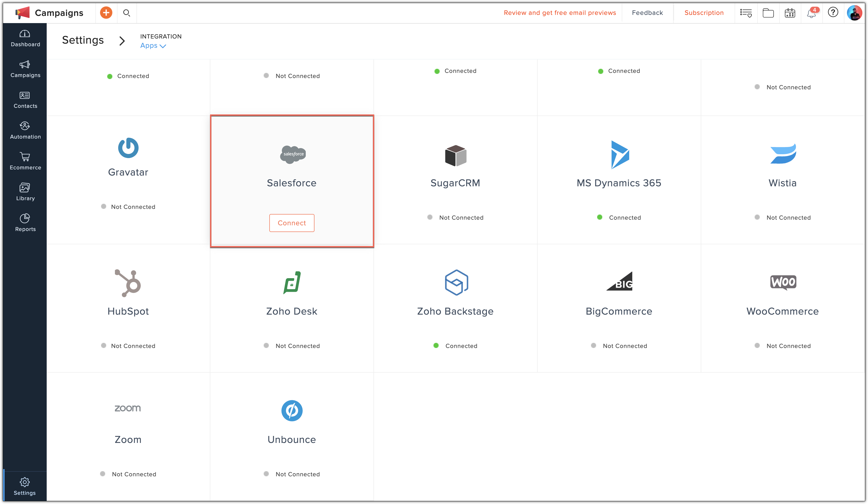This screenshot has width=868, height=504.
Task: Click the Zoom logo icon
Action: click(128, 408)
